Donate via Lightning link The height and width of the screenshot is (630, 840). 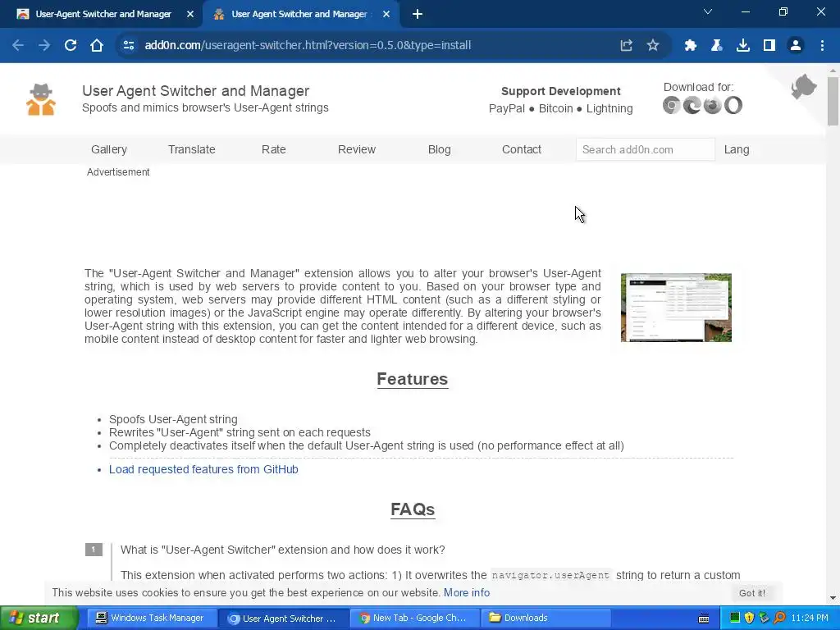coord(609,109)
